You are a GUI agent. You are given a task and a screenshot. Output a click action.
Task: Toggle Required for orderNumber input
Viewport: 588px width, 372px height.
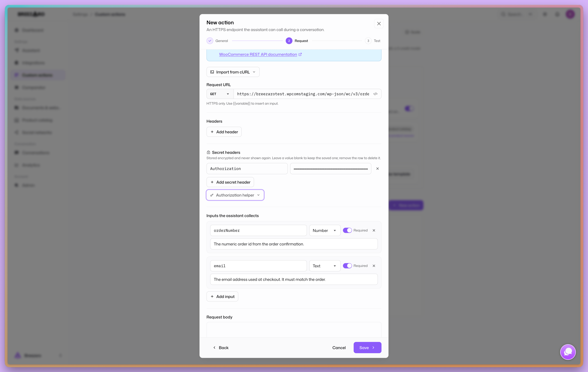tap(347, 230)
